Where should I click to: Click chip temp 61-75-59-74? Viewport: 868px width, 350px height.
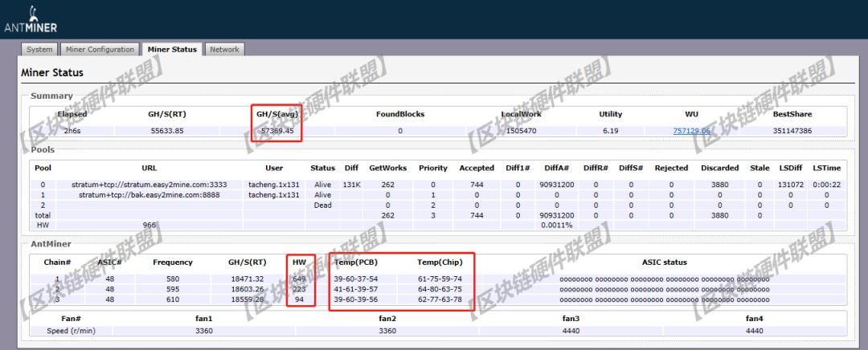point(440,279)
